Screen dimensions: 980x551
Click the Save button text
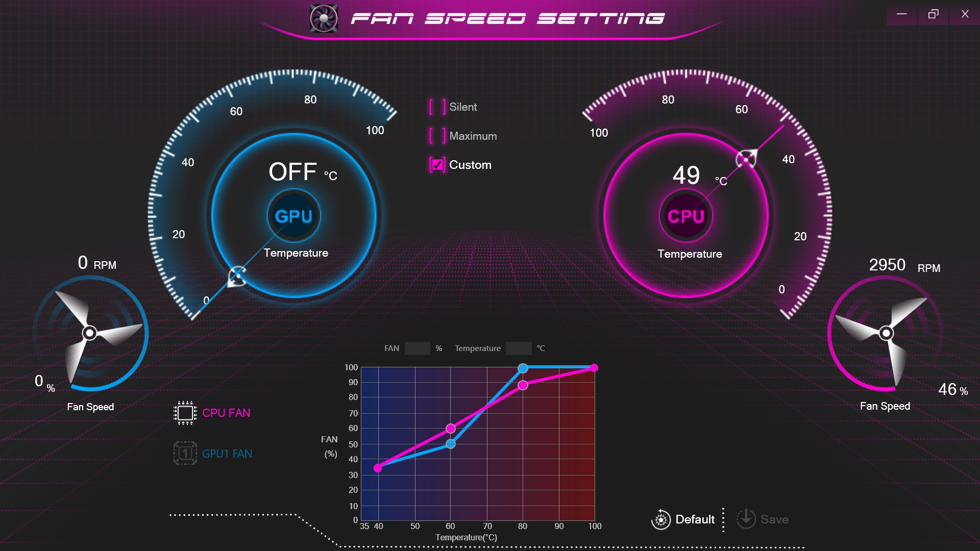pyautogui.click(x=774, y=519)
